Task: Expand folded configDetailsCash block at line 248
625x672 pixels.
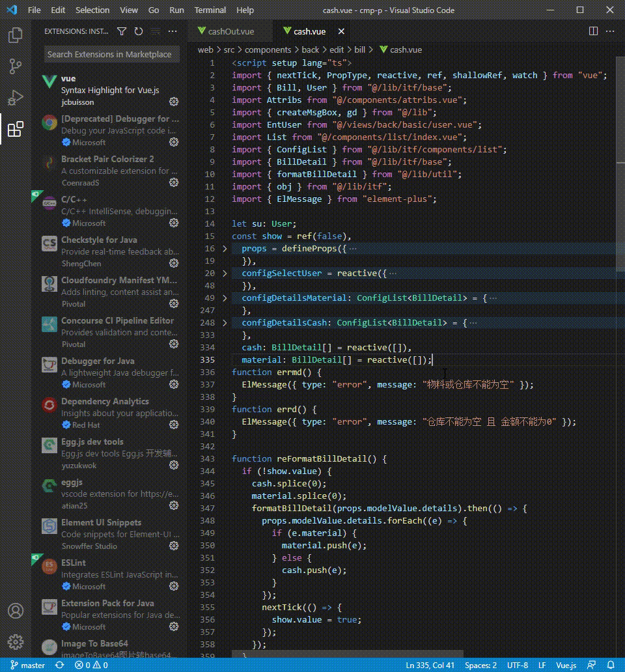Action: [x=225, y=323]
